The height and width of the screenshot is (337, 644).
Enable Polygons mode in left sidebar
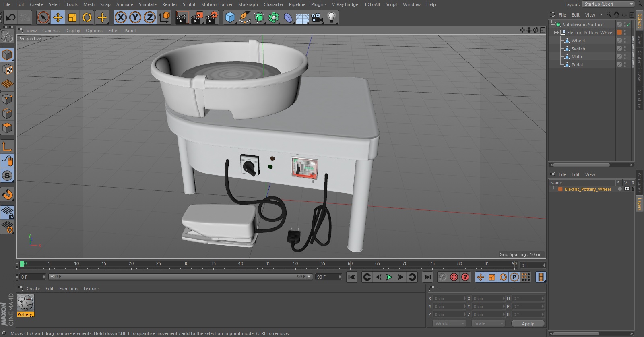(x=7, y=128)
